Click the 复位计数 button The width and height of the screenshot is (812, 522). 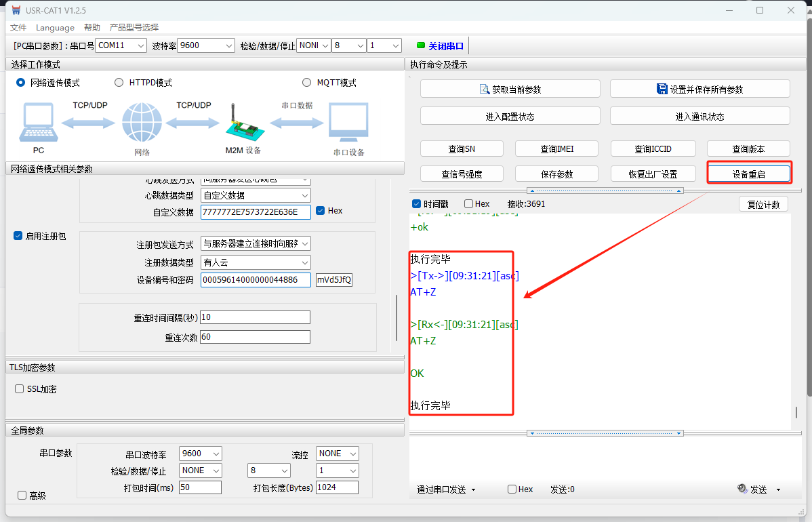point(763,205)
